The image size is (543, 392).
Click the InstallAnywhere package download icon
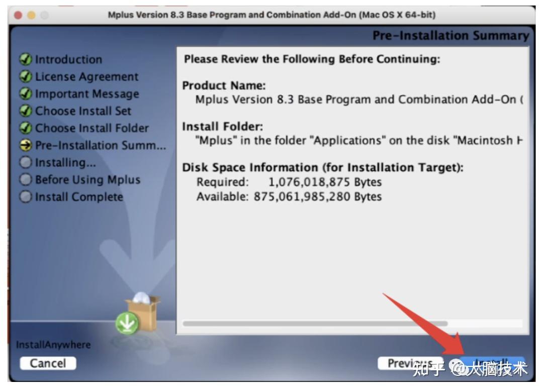point(127,324)
